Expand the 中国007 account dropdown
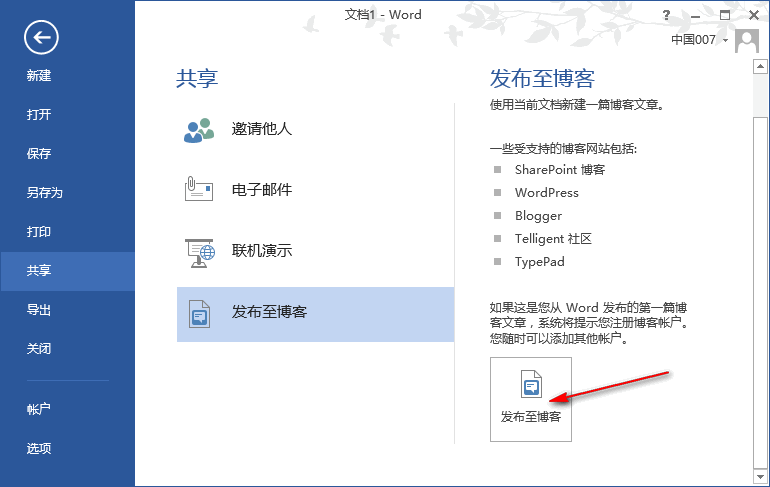The height and width of the screenshot is (487, 770). pos(725,41)
